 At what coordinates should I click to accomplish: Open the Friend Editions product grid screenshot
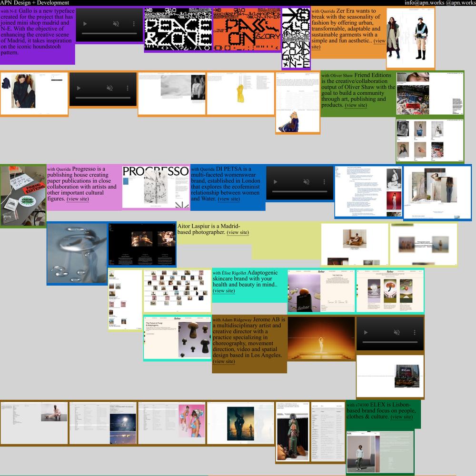click(430, 140)
